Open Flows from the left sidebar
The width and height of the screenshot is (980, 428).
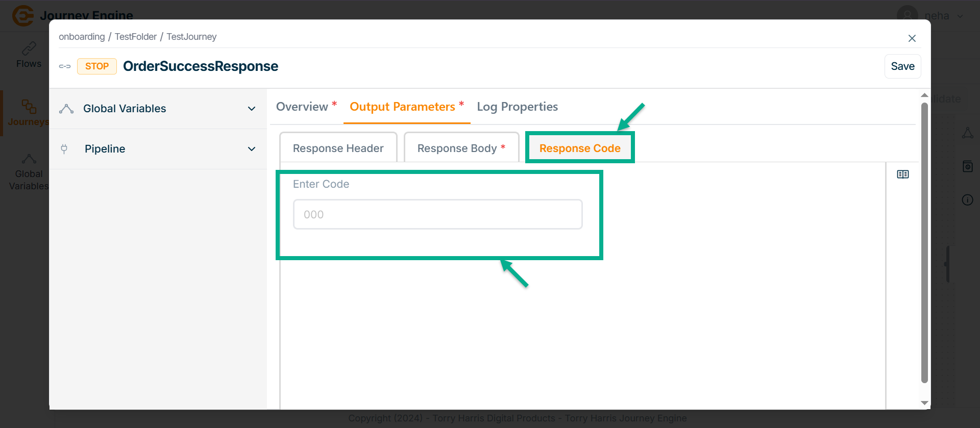pyautogui.click(x=29, y=55)
